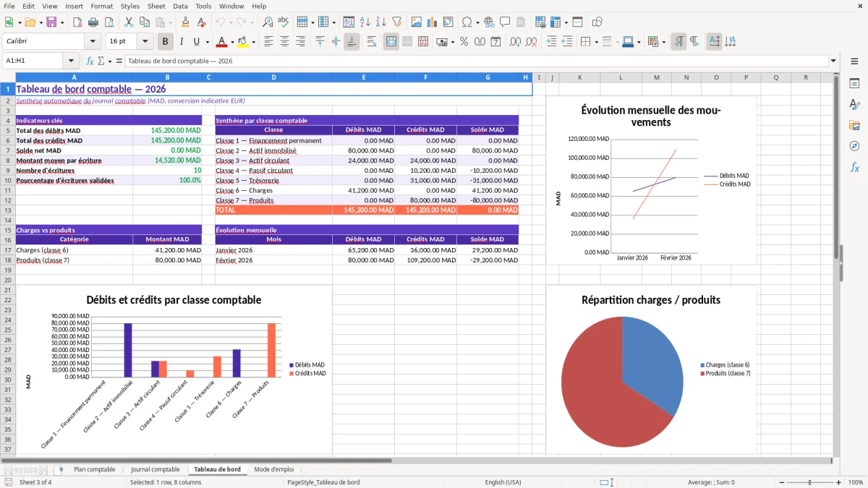This screenshot has width=868, height=488.
Task: Insert hyperlink icon
Action: click(489, 22)
